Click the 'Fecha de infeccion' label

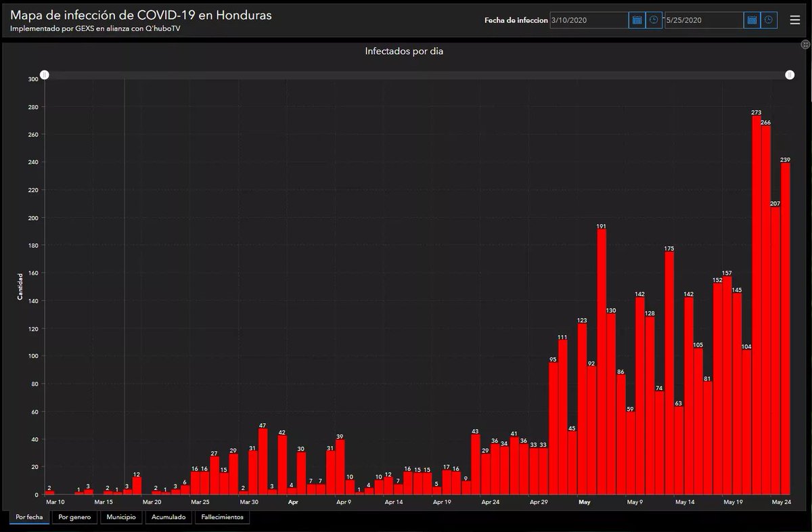(516, 20)
